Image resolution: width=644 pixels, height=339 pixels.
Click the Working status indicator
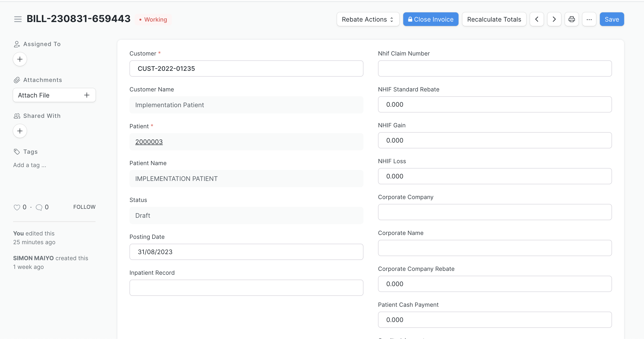(x=153, y=19)
